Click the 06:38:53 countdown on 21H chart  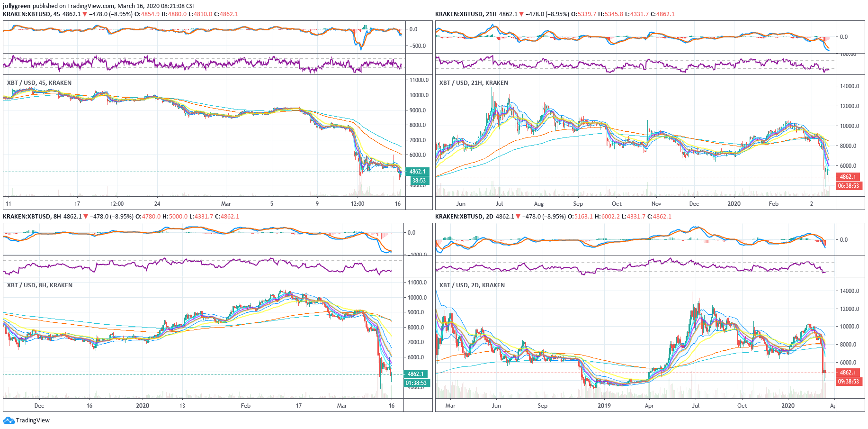849,186
